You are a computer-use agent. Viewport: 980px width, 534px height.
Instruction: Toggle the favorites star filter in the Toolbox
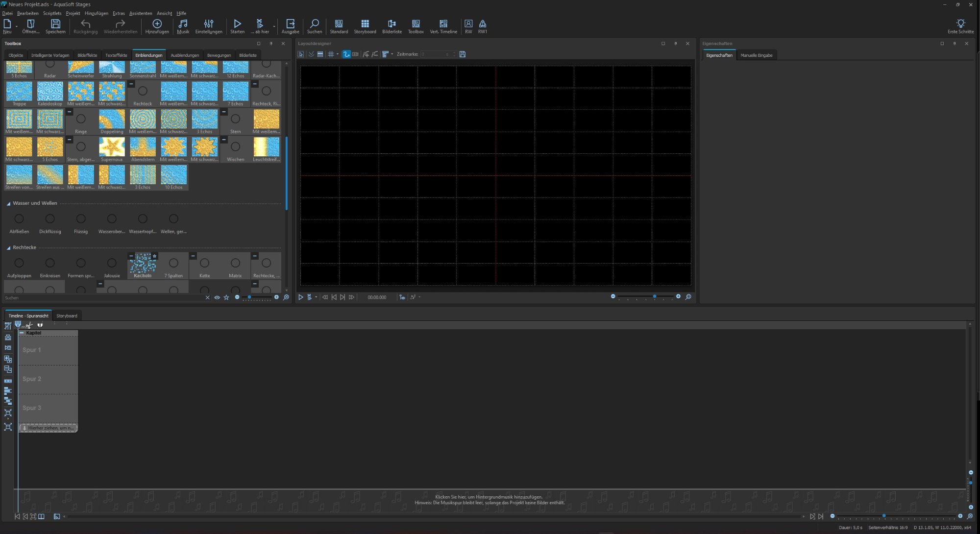226,297
